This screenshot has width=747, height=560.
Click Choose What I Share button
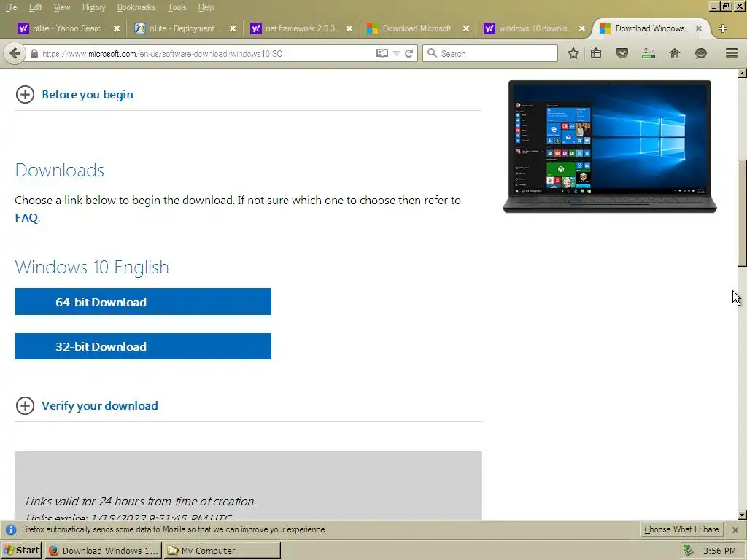[681, 529]
